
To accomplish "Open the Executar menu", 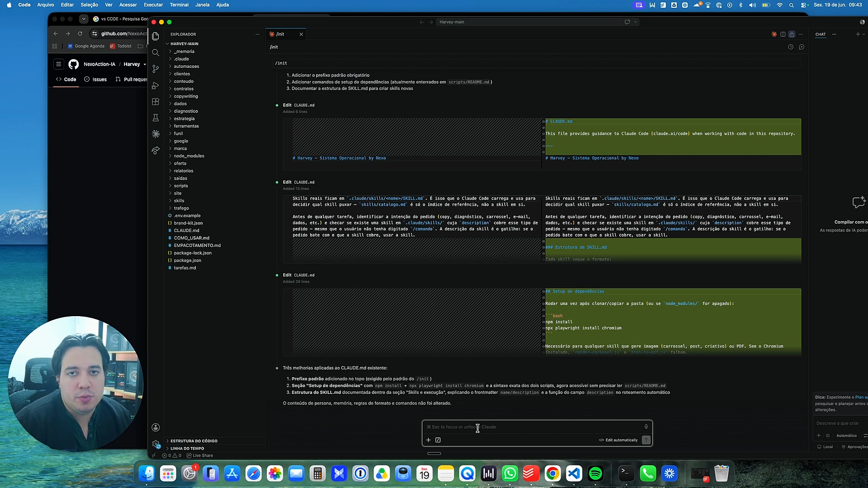I will point(153,5).
